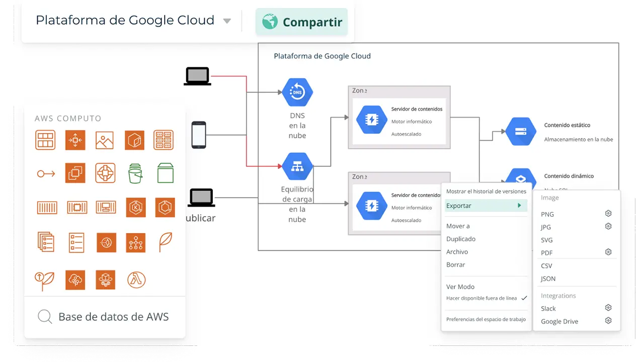This screenshot has width=644, height=362.
Task: Choose Google Drive integration option
Action: (559, 321)
